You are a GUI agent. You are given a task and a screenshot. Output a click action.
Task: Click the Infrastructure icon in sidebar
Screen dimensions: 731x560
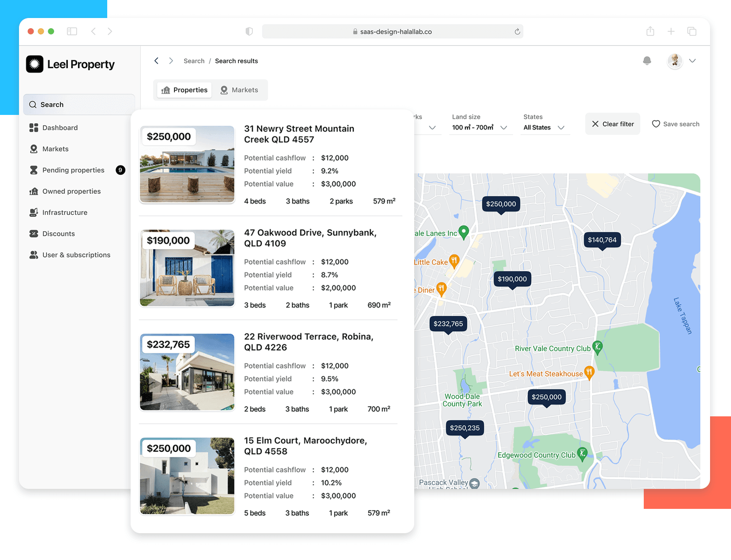pyautogui.click(x=34, y=212)
